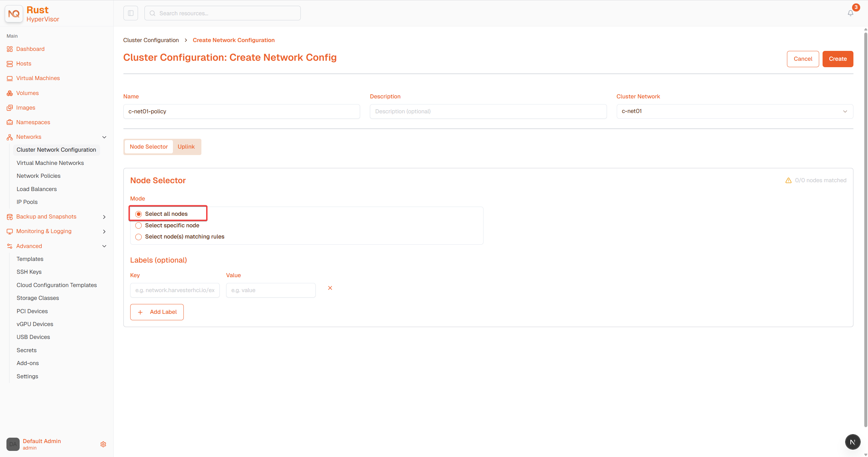
Task: Click the Networks topology icon
Action: [9, 137]
